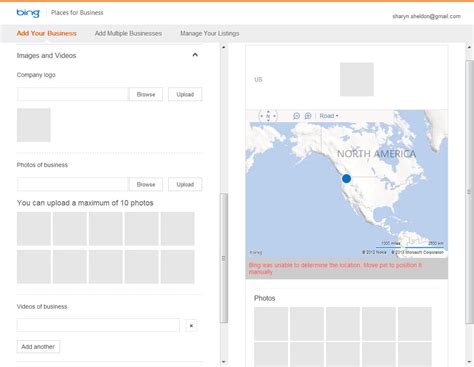Click the maximum of 10 photos note

coord(85,203)
